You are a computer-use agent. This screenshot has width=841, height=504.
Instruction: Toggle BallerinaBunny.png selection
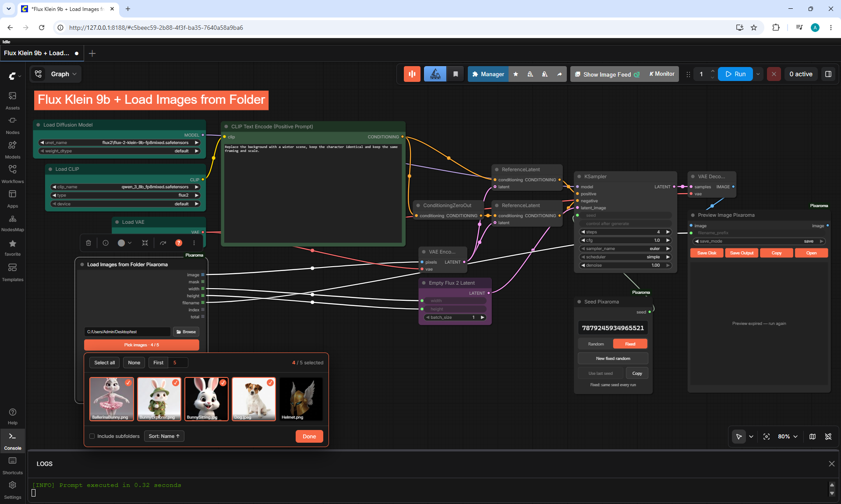coord(112,399)
